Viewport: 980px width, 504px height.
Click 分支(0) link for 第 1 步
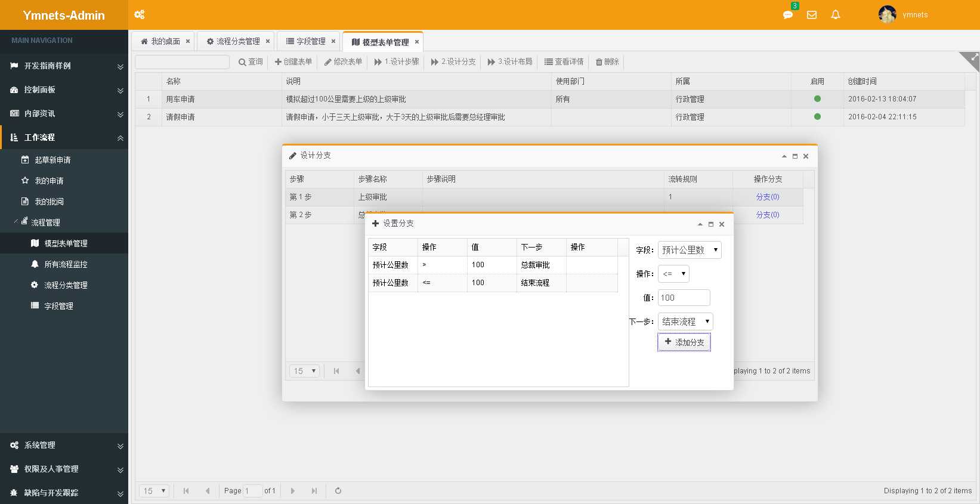click(768, 197)
